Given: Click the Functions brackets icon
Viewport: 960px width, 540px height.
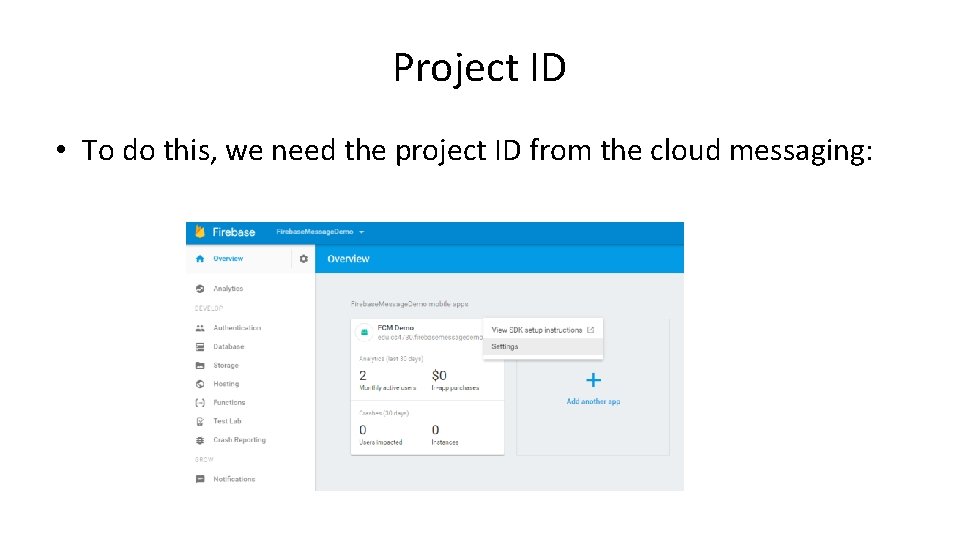Looking at the screenshot, I should coord(200,402).
